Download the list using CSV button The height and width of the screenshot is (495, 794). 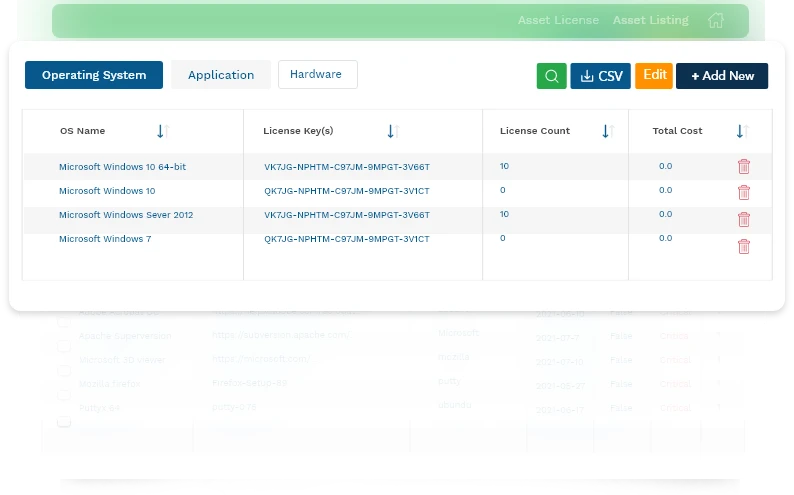point(601,76)
